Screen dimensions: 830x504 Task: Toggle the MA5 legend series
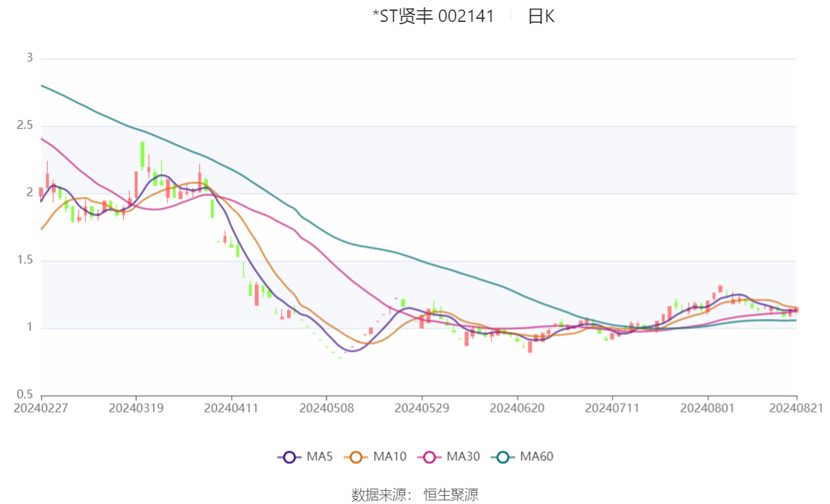click(x=305, y=456)
